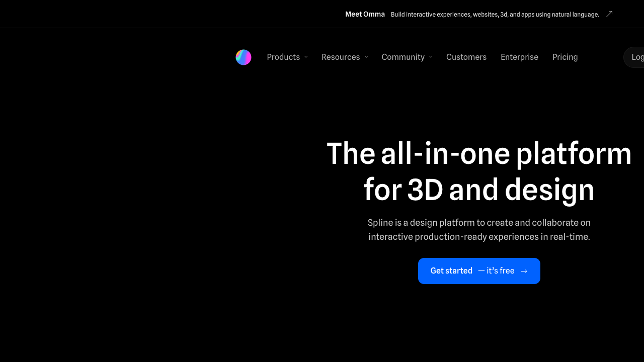
Task: Expand the Resources menu chevron
Action: pos(366,57)
